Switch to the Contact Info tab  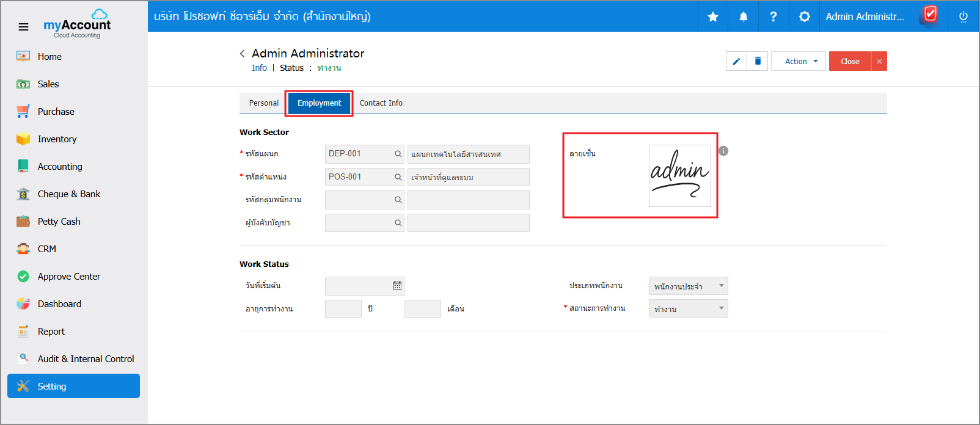381,103
